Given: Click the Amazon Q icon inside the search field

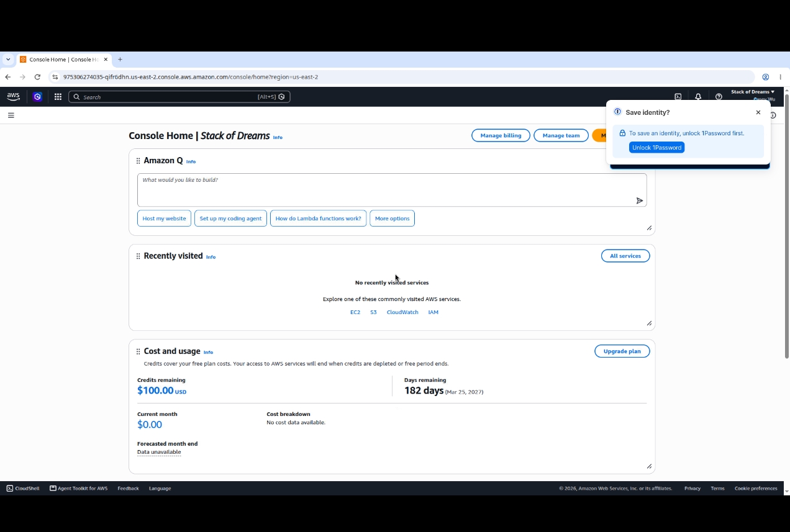Looking at the screenshot, I should click(281, 97).
